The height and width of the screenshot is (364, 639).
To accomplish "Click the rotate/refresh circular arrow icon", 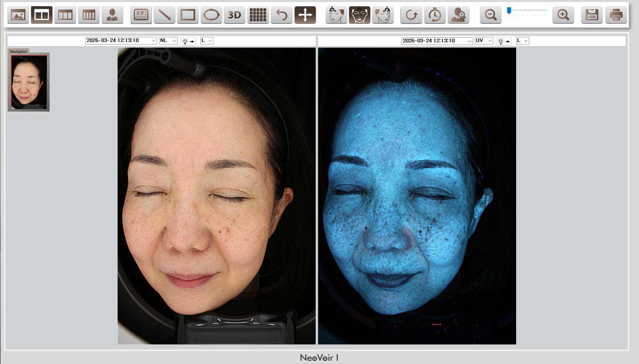I will (411, 15).
